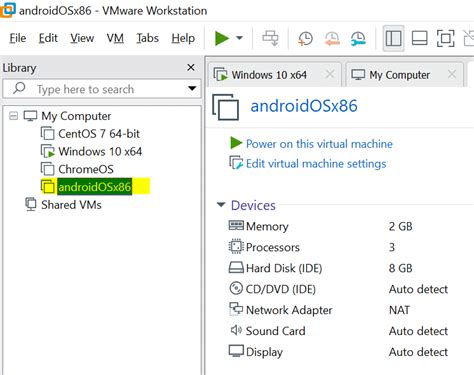Send Ctrl+Alt+Del toolbar icon
The image size is (474, 375).
270,38
